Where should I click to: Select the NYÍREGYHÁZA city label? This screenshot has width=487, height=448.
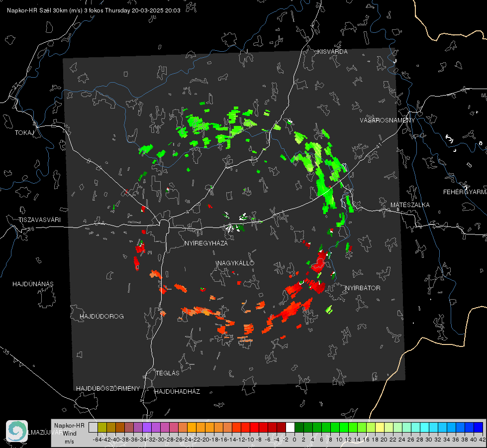(x=206, y=243)
